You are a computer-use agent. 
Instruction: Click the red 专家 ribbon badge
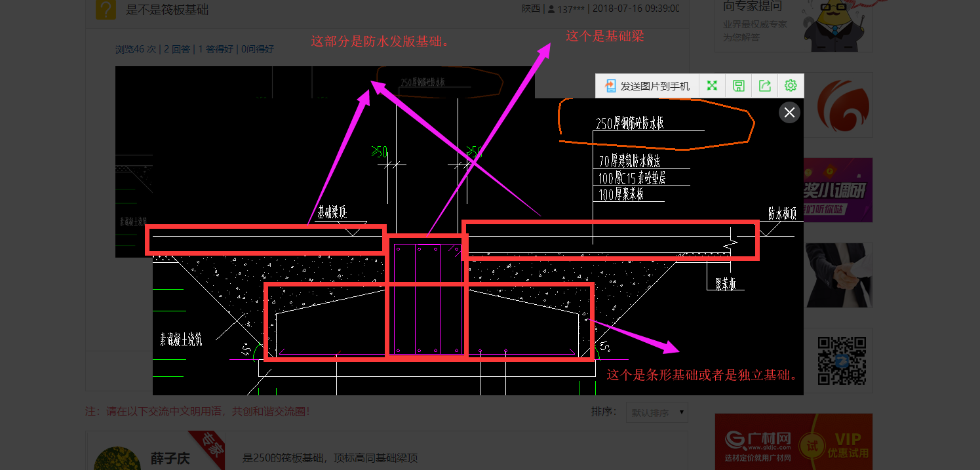(x=207, y=449)
